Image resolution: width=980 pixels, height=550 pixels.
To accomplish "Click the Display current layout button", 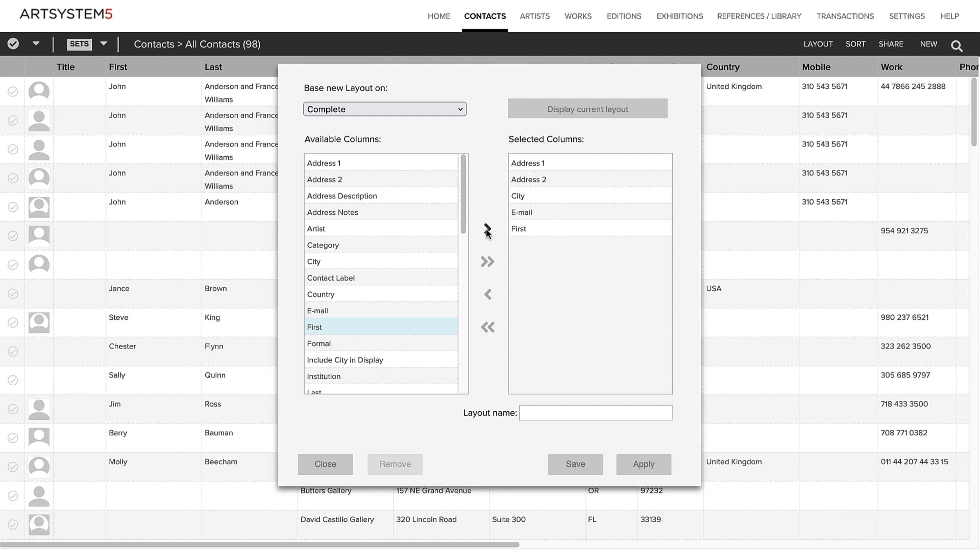I will [588, 109].
